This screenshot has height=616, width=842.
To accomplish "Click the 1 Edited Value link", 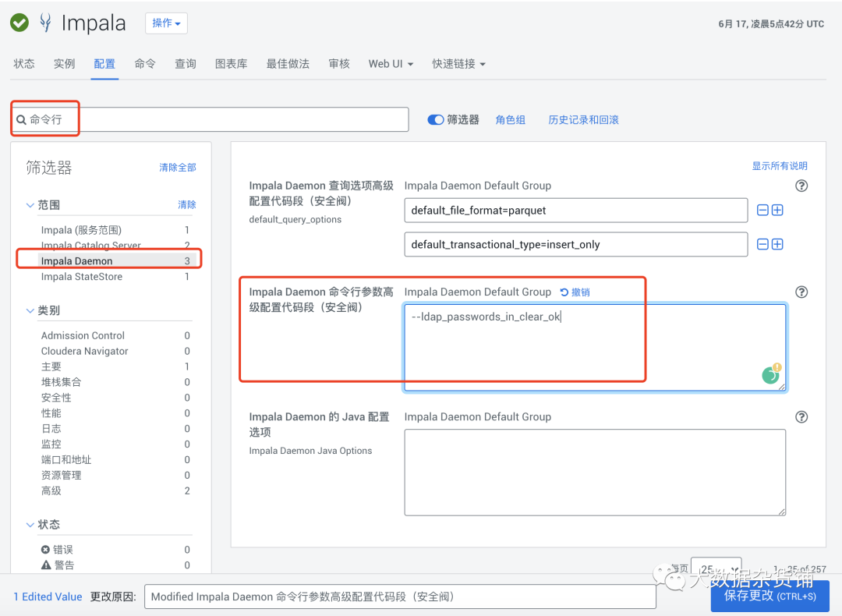I will [x=48, y=597].
